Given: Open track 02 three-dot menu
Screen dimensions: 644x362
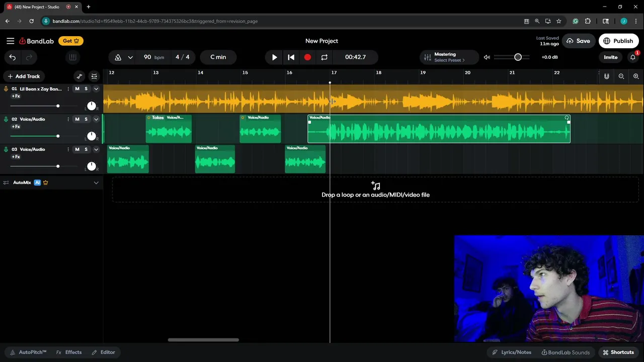Looking at the screenshot, I should pyautogui.click(x=68, y=119).
